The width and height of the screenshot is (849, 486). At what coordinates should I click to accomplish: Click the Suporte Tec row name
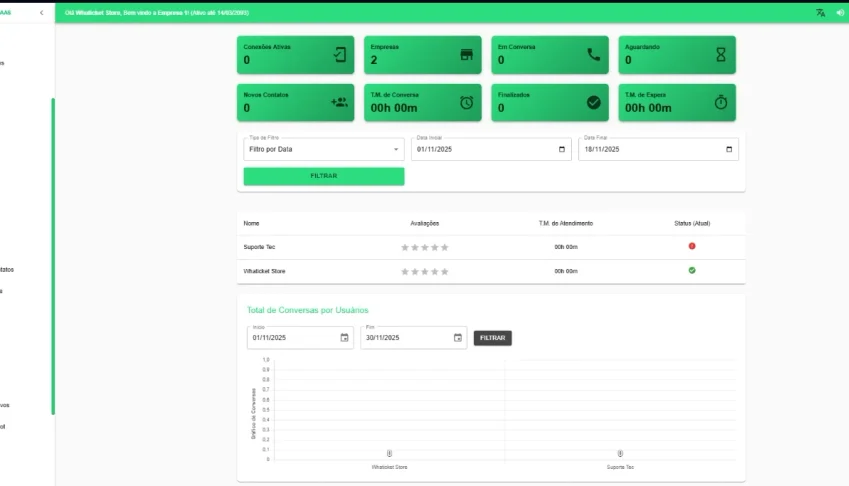pyautogui.click(x=259, y=247)
